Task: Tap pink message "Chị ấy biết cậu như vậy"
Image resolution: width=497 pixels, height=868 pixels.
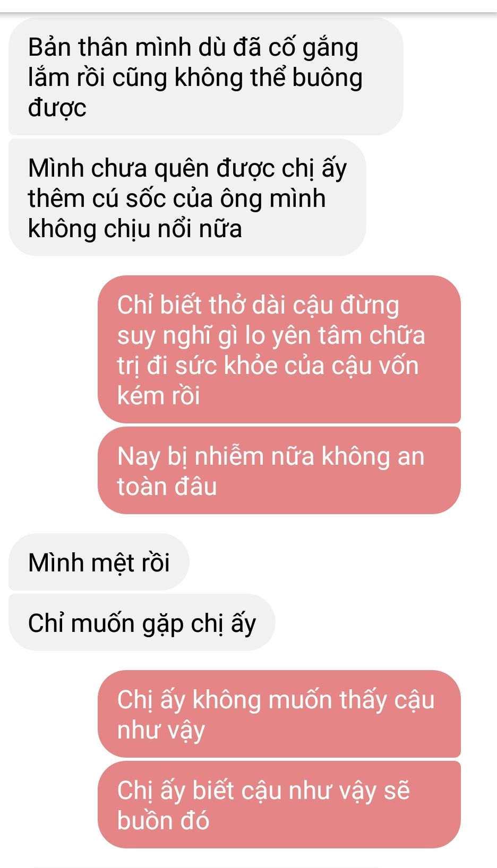Action: pos(279,804)
